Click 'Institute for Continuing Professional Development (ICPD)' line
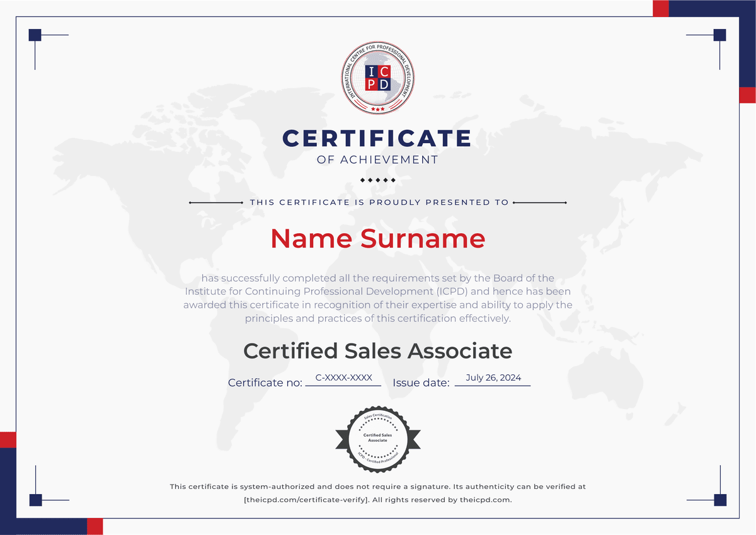 click(x=378, y=291)
